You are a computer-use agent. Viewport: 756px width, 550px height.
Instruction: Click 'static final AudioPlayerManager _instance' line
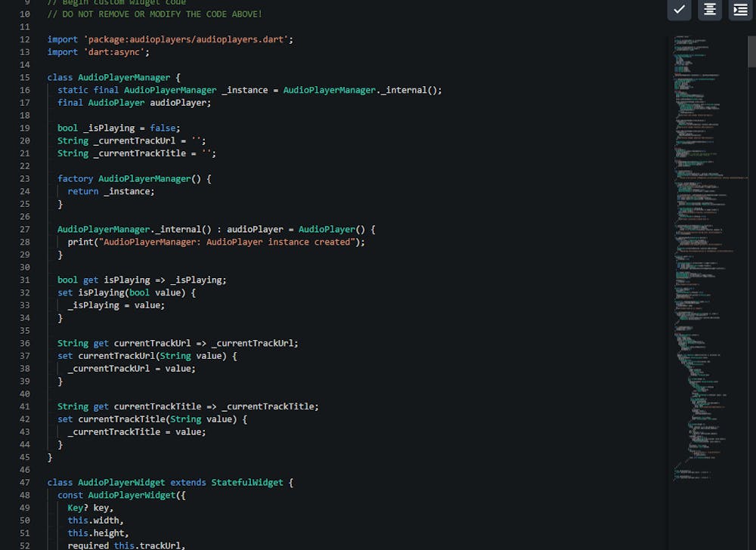[x=249, y=90]
